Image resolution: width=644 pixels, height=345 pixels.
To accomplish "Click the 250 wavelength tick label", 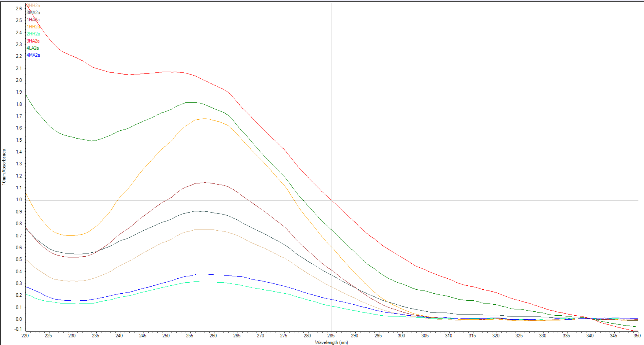I will click(166, 336).
